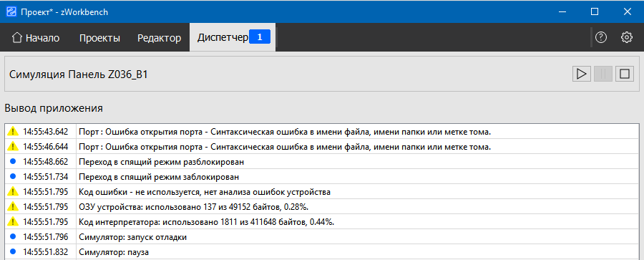The height and width of the screenshot is (260, 644).
Task: Click warning icon next to Код ошибки message
Action: click(13, 191)
